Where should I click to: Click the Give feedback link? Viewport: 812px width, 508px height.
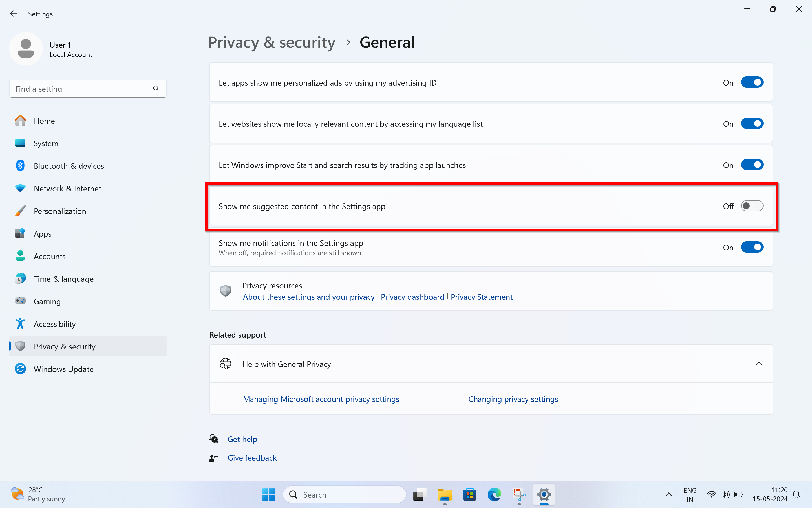pyautogui.click(x=252, y=457)
